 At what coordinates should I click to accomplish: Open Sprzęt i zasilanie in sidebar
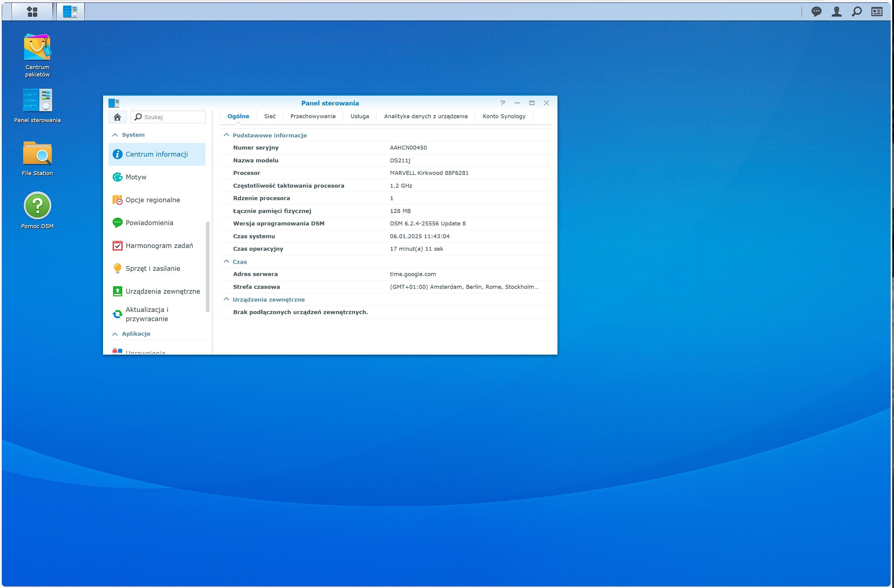pyautogui.click(x=157, y=269)
